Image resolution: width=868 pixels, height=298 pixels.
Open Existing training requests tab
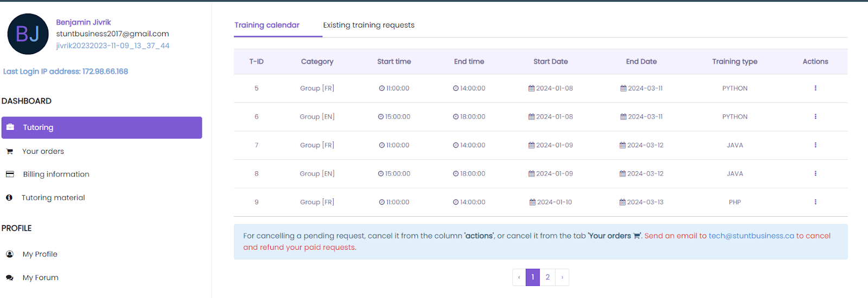(369, 25)
